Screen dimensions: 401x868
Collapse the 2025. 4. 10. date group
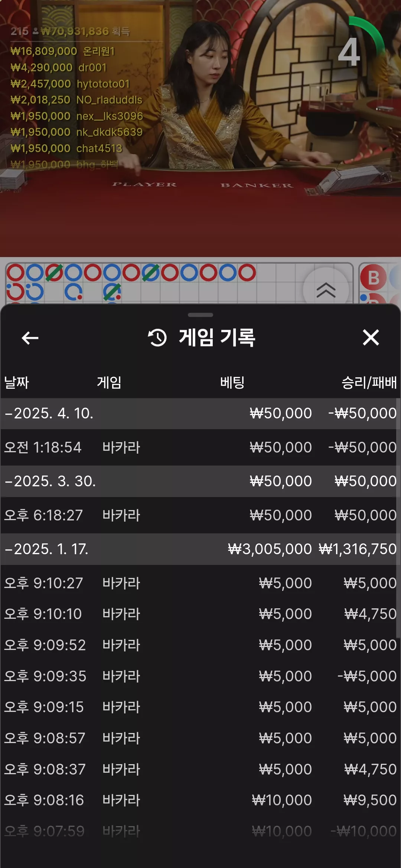(x=200, y=413)
